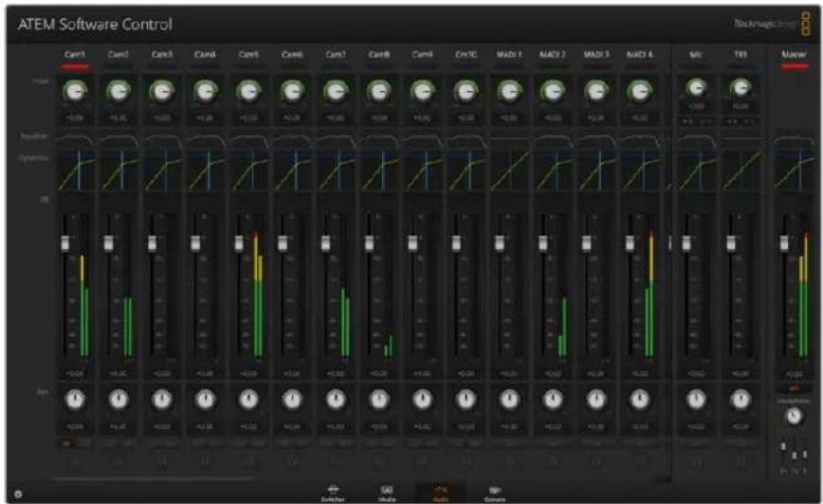
Task: Select the MADI 1 channel label
Action: 509,55
